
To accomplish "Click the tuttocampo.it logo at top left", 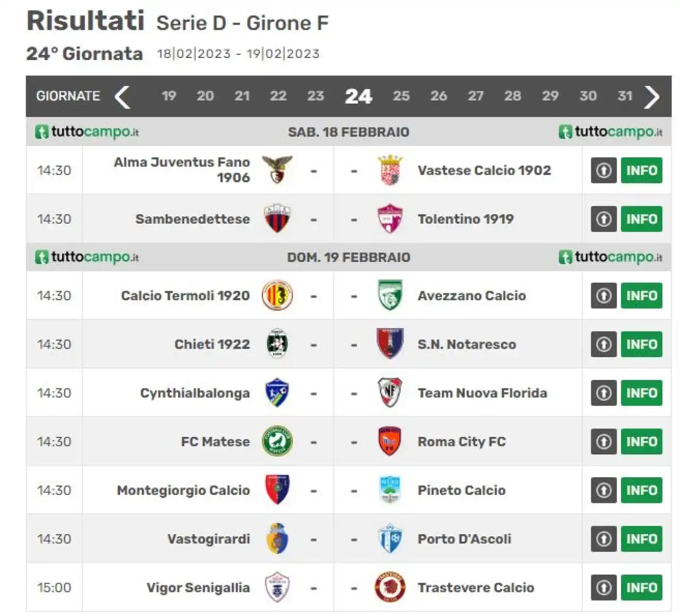I will pyautogui.click(x=87, y=132).
